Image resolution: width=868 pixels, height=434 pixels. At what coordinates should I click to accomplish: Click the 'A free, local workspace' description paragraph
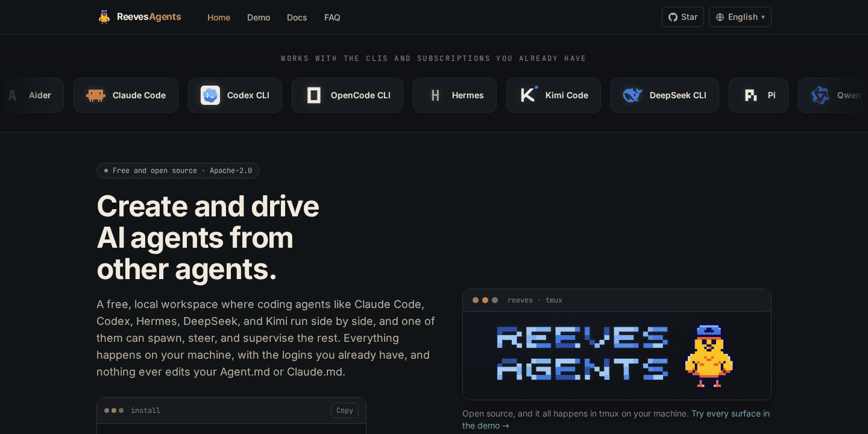point(266,338)
